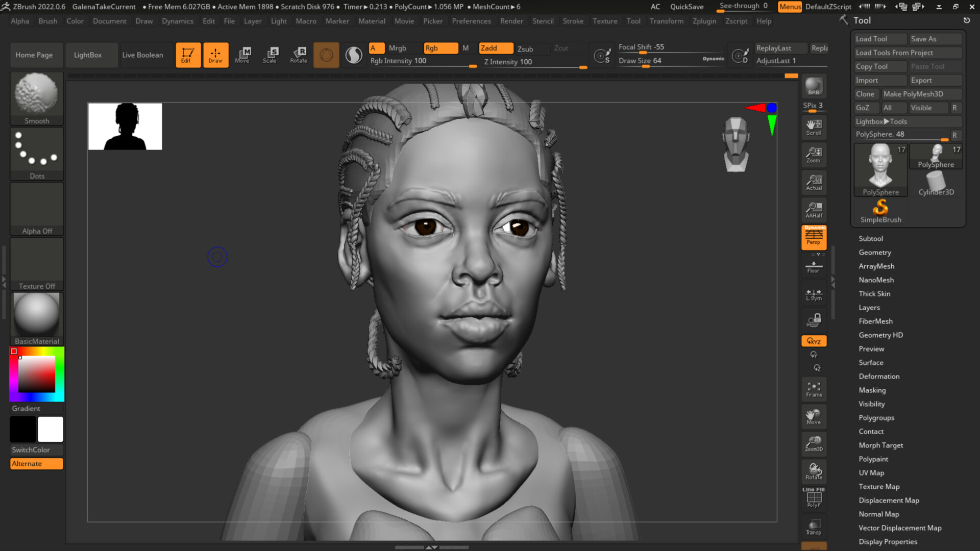The height and width of the screenshot is (551, 980).
Task: Expand the Geometry subpalette
Action: pos(875,252)
